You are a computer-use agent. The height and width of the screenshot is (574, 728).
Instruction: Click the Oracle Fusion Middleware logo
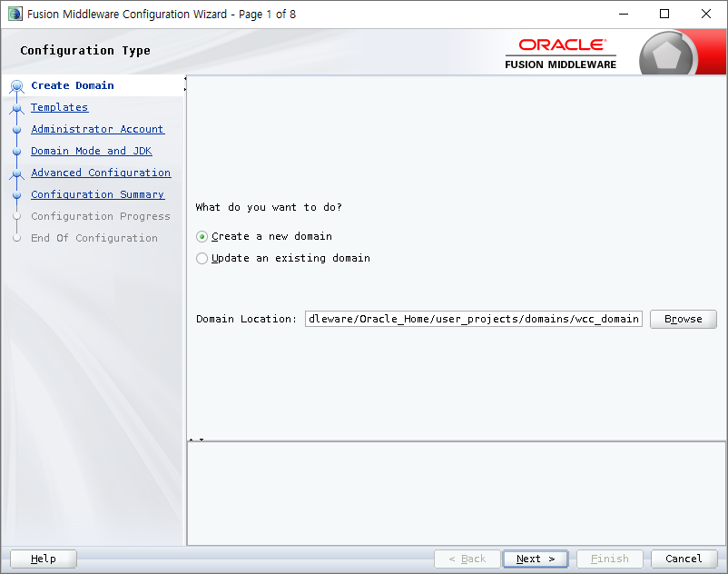561,54
